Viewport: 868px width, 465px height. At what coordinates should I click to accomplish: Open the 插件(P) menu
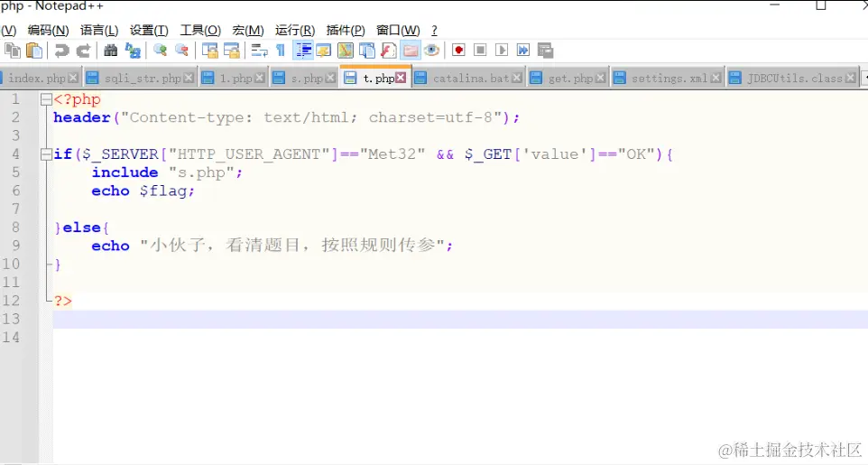tap(346, 31)
